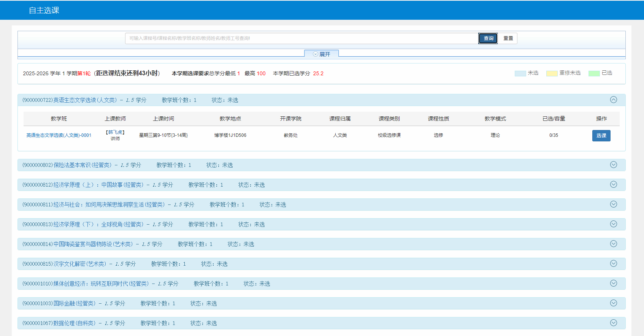Open the 英语生态文学选读(人文类)-0001 class link

(x=59, y=135)
